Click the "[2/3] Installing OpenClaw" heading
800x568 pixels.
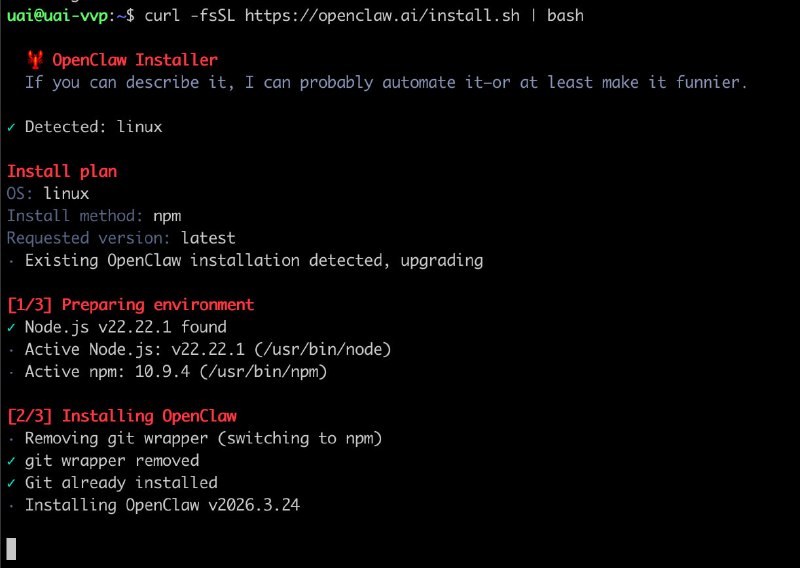121,416
